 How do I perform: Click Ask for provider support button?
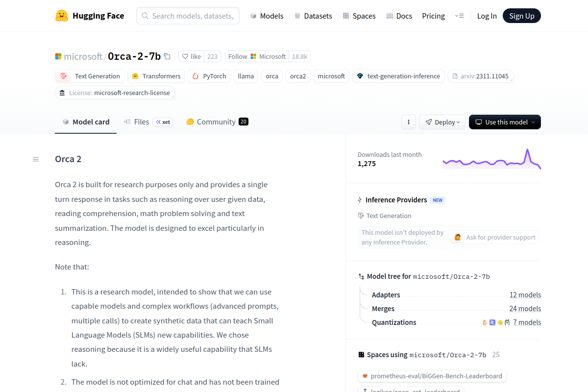click(x=495, y=237)
